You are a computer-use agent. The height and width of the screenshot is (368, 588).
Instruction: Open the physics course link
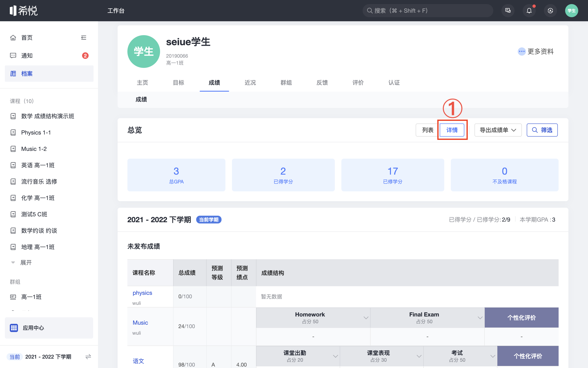pos(142,293)
